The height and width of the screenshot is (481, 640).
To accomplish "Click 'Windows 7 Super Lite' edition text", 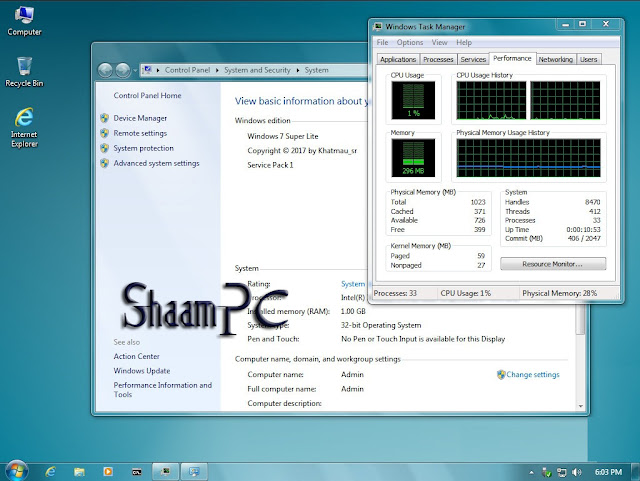I will pos(282,136).
